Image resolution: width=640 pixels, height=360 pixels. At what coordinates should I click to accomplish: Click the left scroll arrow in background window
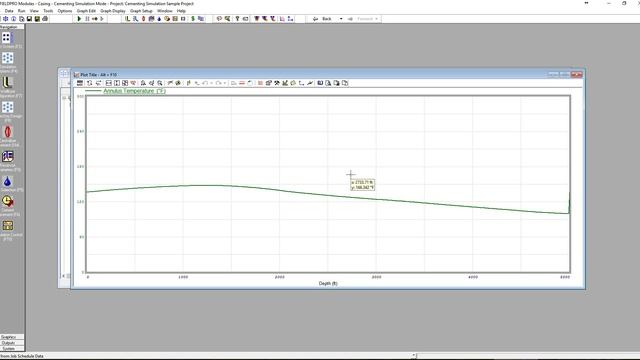pos(63,276)
